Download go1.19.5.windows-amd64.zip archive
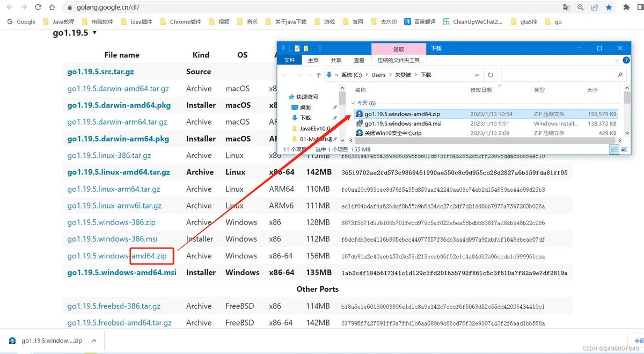The image size is (644, 354). click(x=117, y=256)
